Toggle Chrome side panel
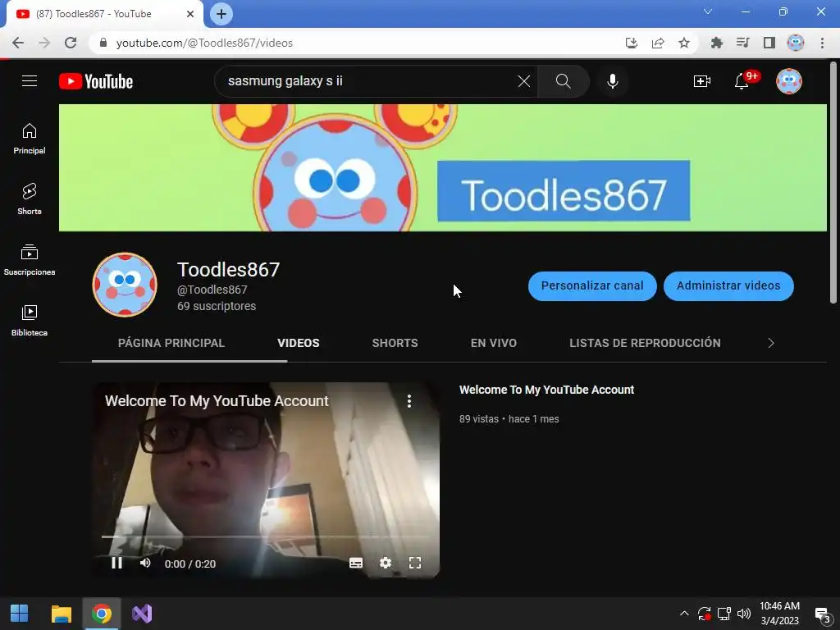Image resolution: width=840 pixels, height=630 pixels. (x=769, y=43)
